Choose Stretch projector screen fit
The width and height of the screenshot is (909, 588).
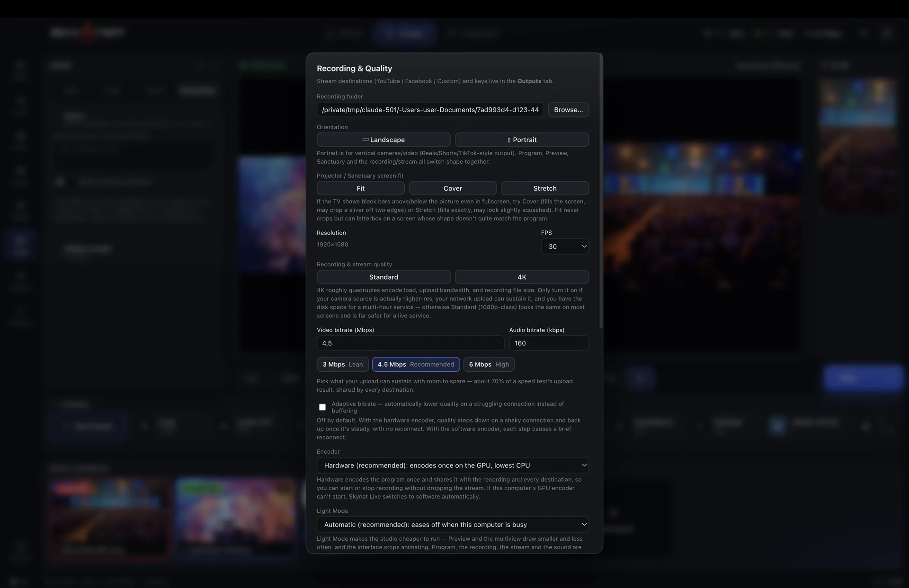coord(545,188)
